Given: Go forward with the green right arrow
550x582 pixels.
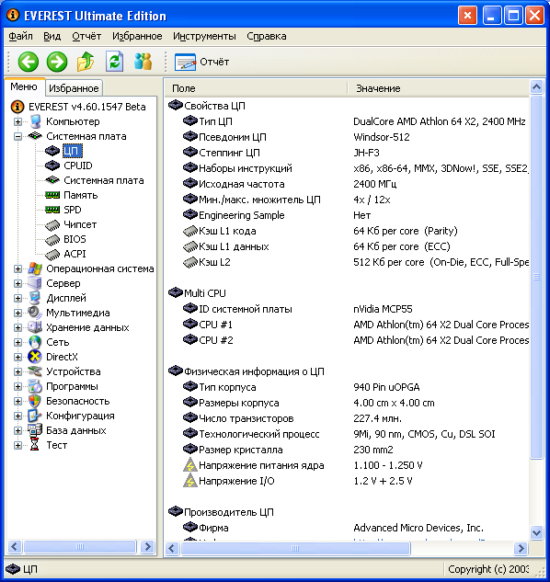Looking at the screenshot, I should (57, 62).
